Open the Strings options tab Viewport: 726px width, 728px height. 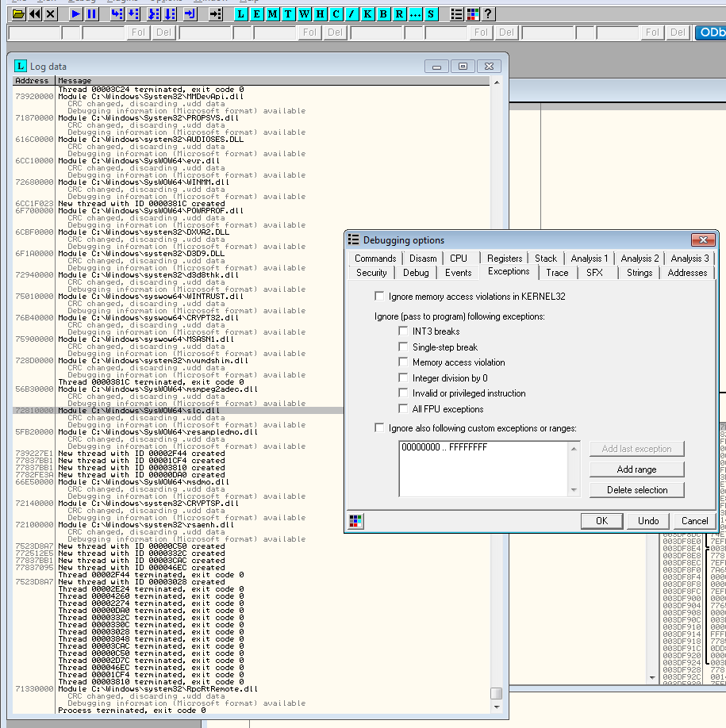click(x=638, y=272)
